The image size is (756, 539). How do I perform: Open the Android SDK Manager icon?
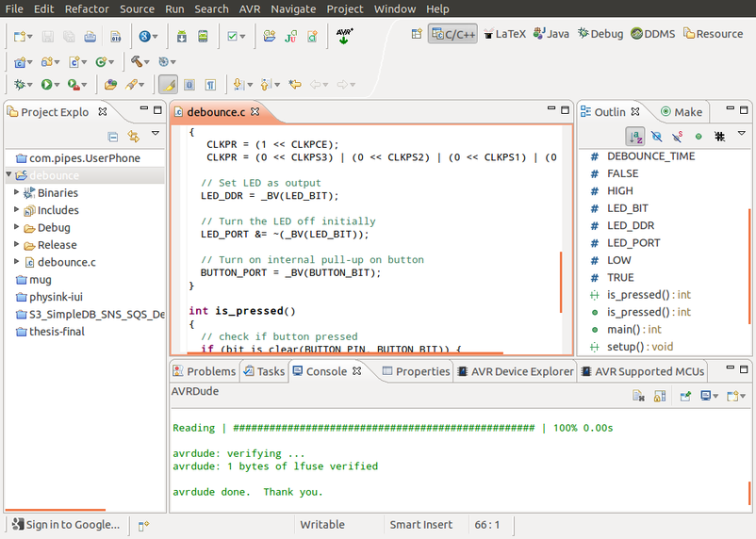click(181, 37)
